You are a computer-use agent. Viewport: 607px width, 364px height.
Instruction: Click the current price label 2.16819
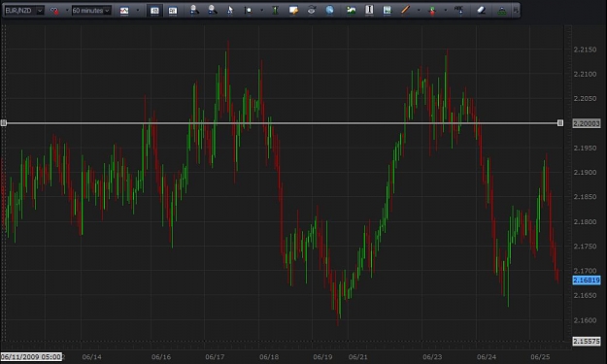pos(587,281)
